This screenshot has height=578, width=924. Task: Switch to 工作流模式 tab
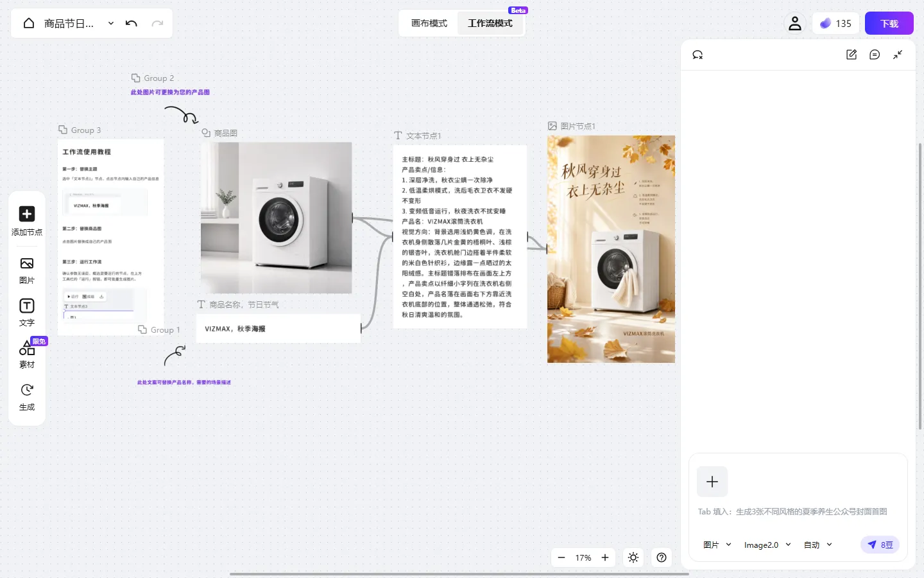490,23
